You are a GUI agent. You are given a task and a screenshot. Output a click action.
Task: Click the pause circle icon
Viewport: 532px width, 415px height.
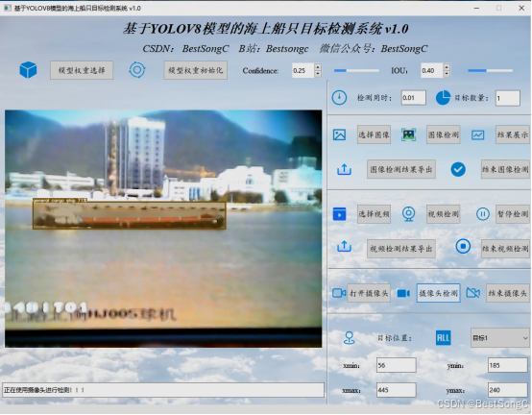483,214
